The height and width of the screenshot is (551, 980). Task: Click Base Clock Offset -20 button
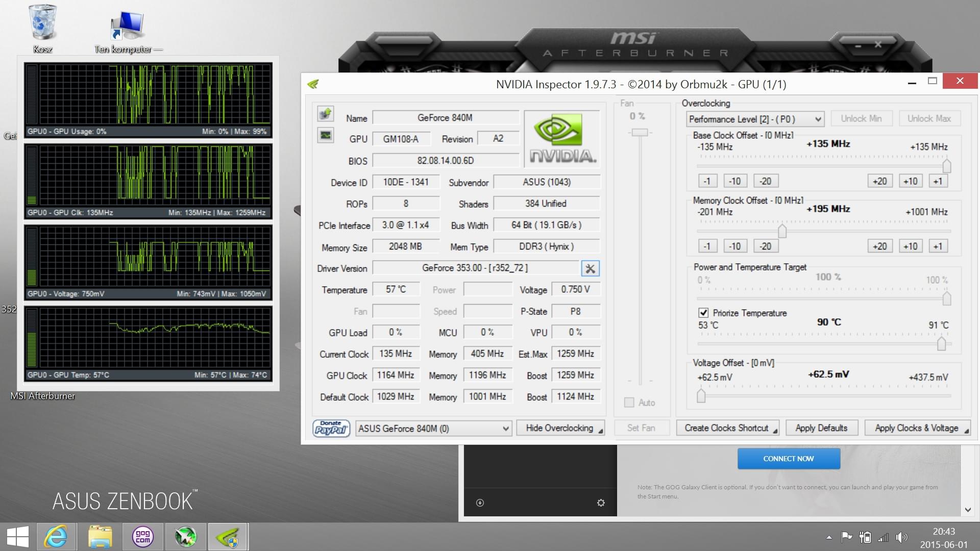(766, 181)
